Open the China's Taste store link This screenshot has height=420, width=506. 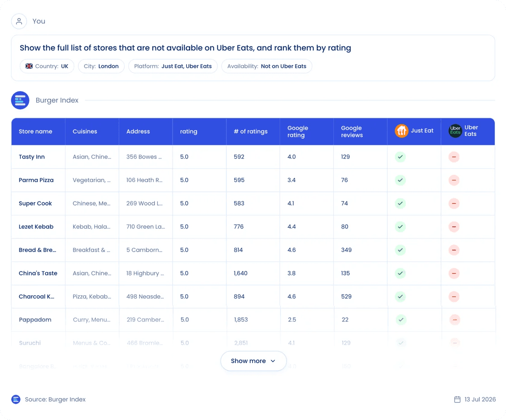[38, 273]
